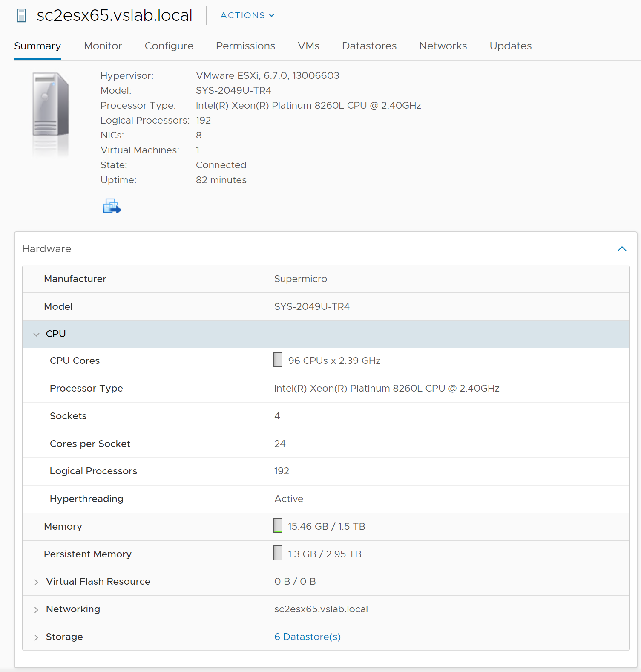Image resolution: width=641 pixels, height=672 pixels.
Task: Collapse the CPU section
Action: click(x=37, y=335)
